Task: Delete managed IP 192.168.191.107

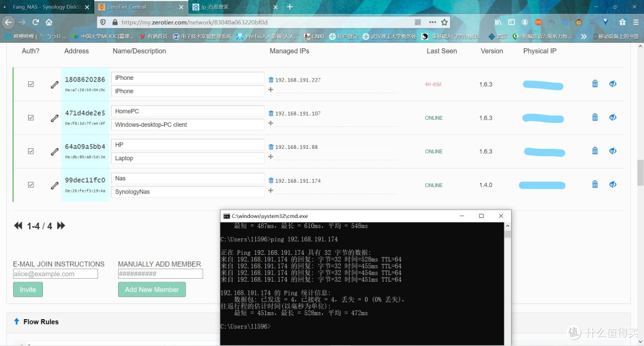Action: click(271, 114)
